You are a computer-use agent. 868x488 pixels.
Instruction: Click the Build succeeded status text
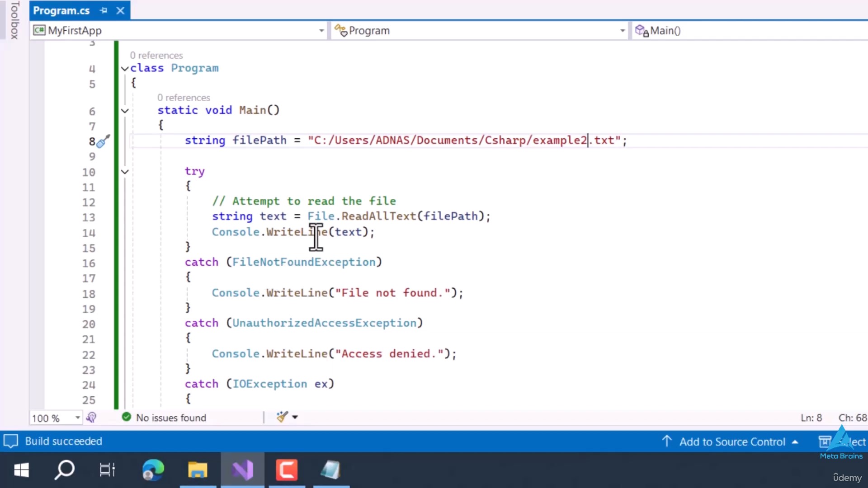point(64,441)
